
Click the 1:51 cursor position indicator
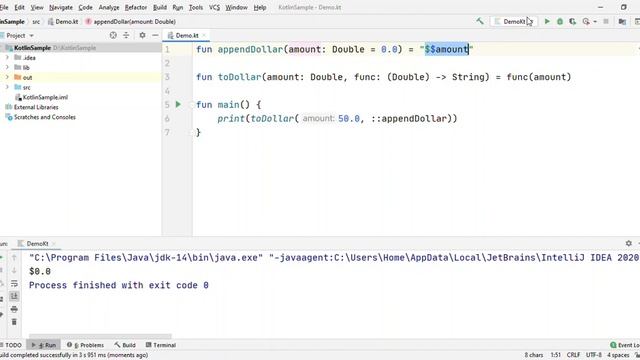(556, 355)
